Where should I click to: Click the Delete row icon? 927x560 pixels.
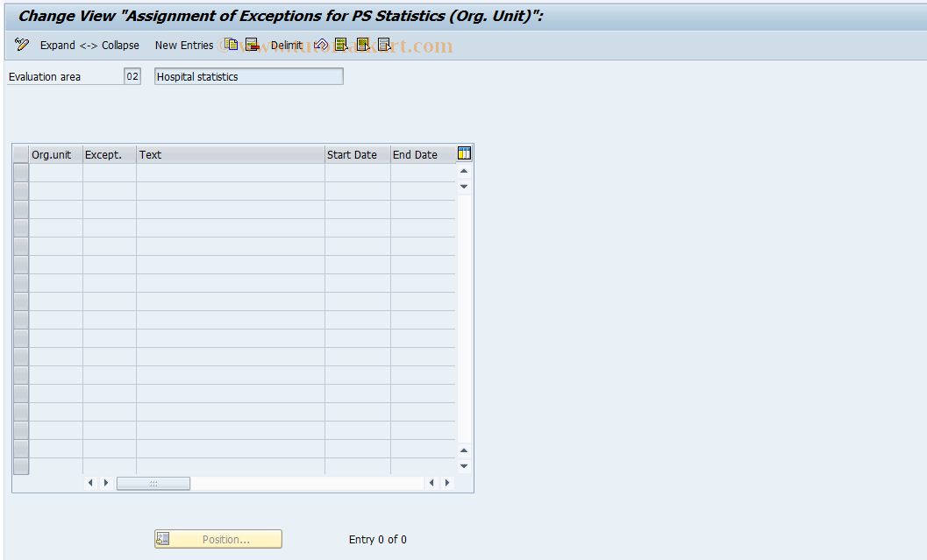[253, 45]
